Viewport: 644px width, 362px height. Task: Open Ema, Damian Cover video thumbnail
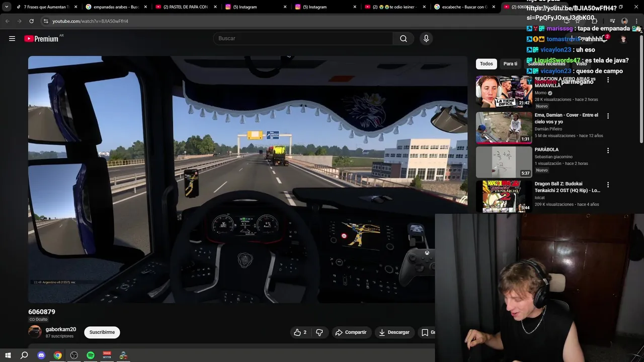click(504, 127)
